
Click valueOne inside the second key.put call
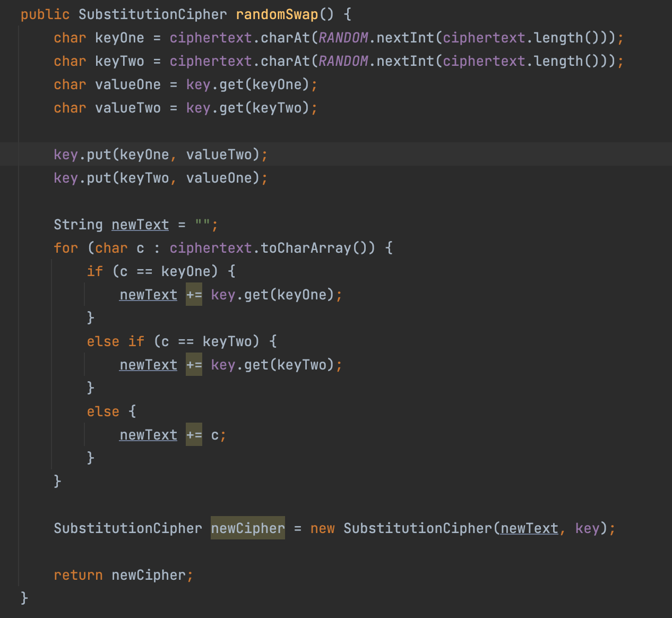[x=219, y=178]
